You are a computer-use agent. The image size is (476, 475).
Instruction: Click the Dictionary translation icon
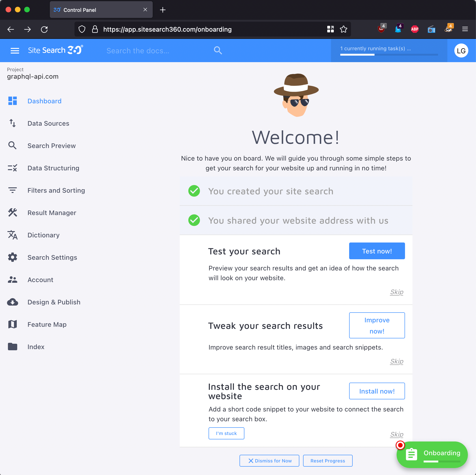[x=13, y=235]
